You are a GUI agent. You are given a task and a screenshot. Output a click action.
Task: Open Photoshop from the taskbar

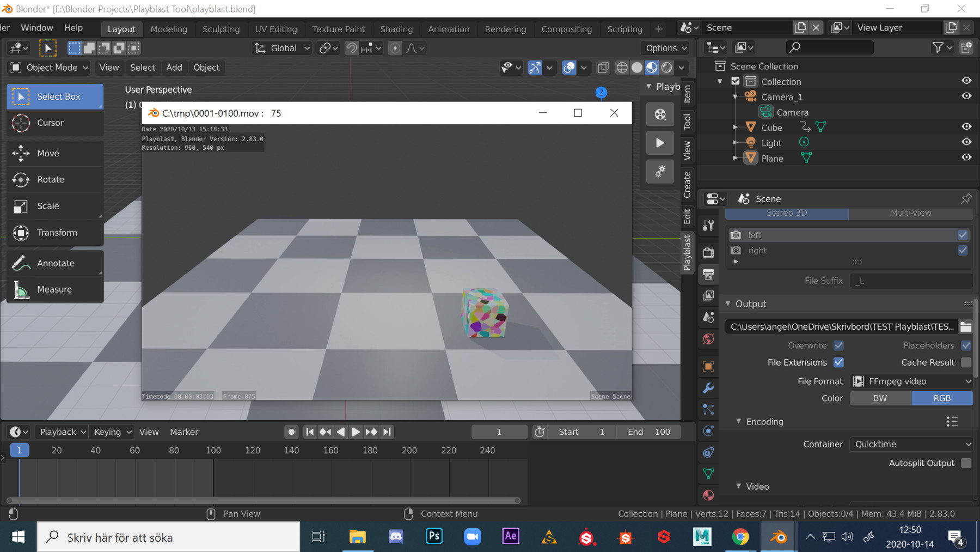[x=434, y=537]
